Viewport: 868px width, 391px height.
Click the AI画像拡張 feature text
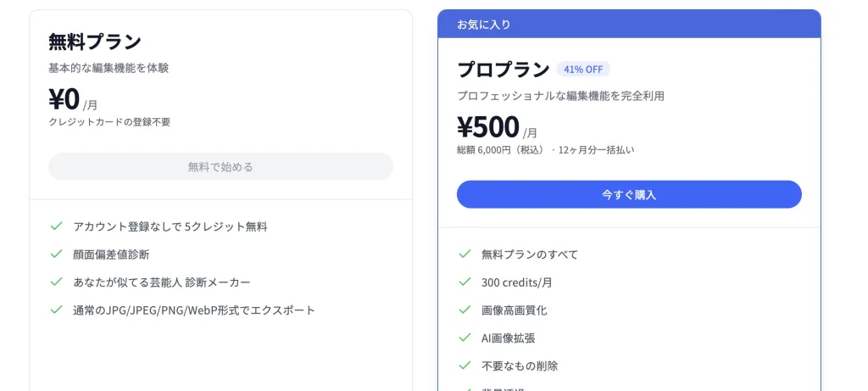[x=509, y=338]
